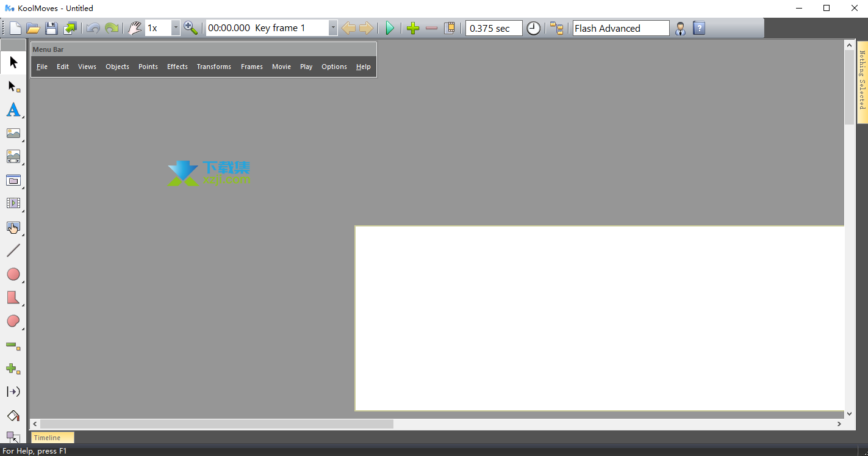
Task: Select the Line drawing tool
Action: [13, 250]
